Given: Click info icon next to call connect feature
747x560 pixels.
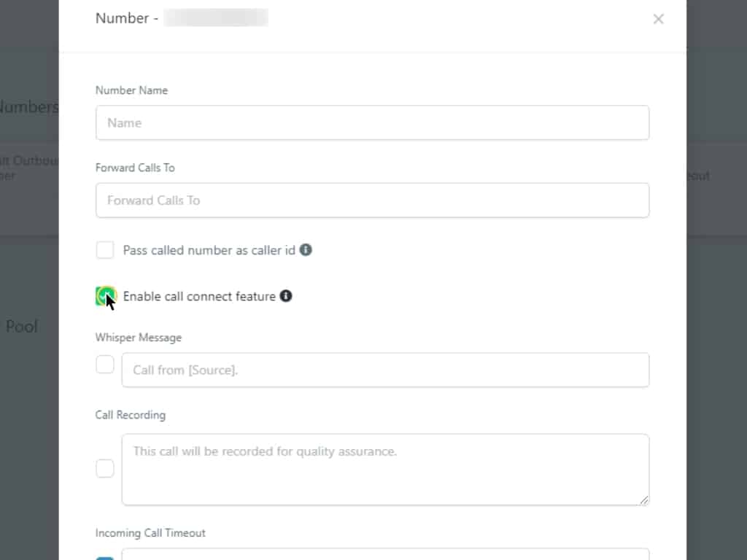Looking at the screenshot, I should [286, 295].
